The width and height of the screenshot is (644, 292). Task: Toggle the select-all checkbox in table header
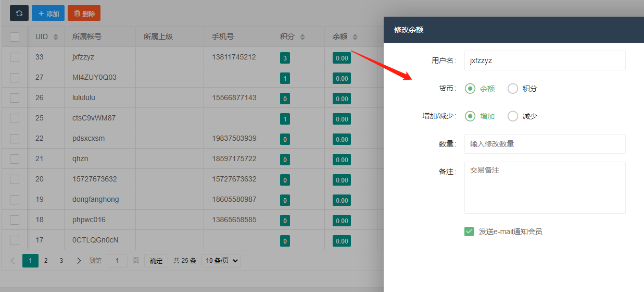(15, 36)
